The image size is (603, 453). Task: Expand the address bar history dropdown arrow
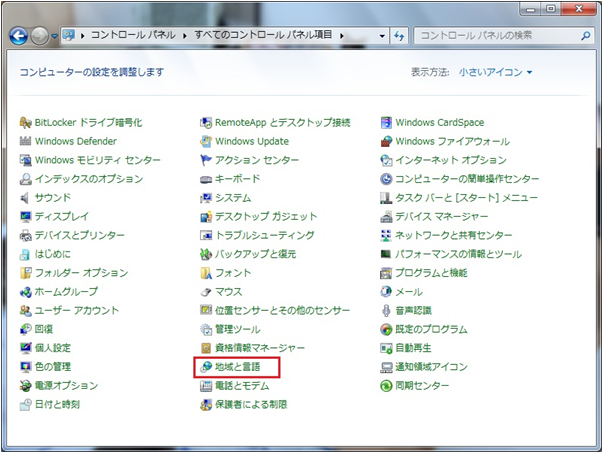click(x=382, y=36)
